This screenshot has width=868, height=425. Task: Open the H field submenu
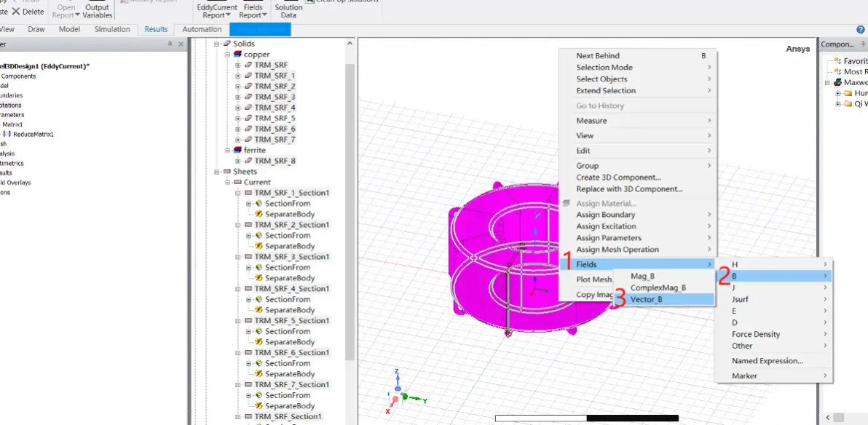[x=774, y=264]
